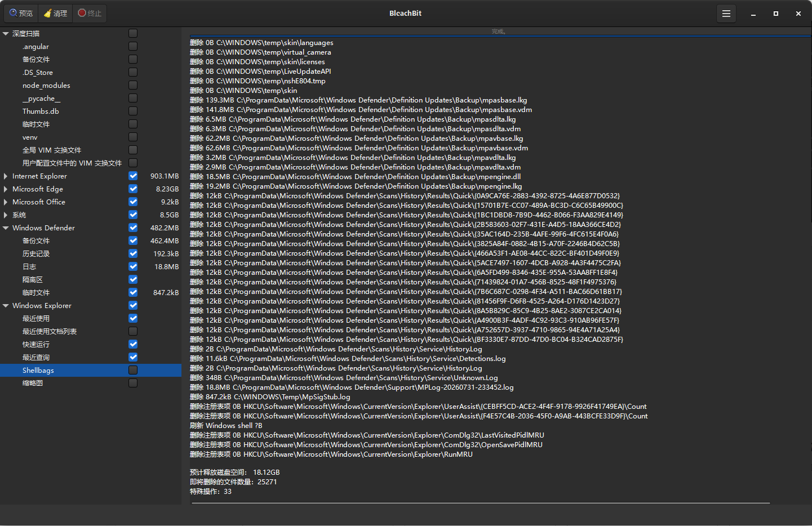Collapse the 深度扫描 group

coord(6,34)
